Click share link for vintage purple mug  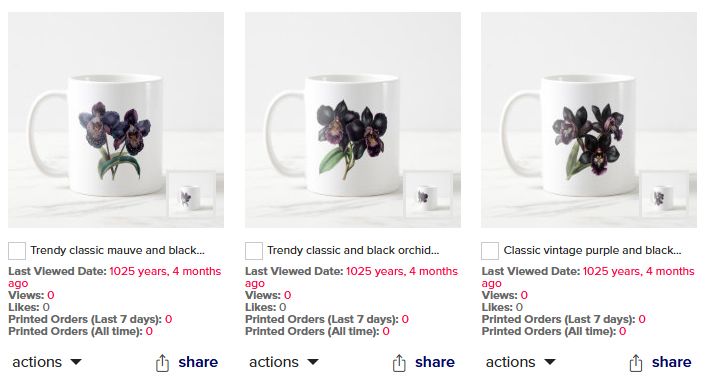(672, 362)
